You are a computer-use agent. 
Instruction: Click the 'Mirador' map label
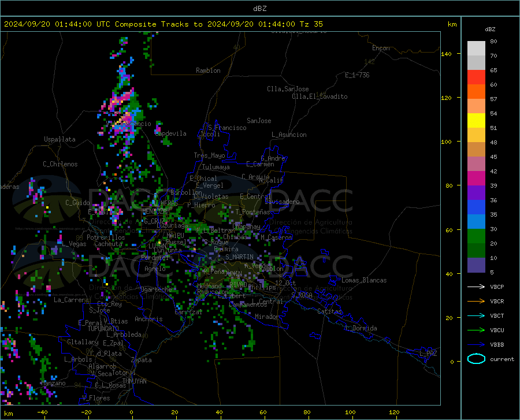[x=267, y=317]
